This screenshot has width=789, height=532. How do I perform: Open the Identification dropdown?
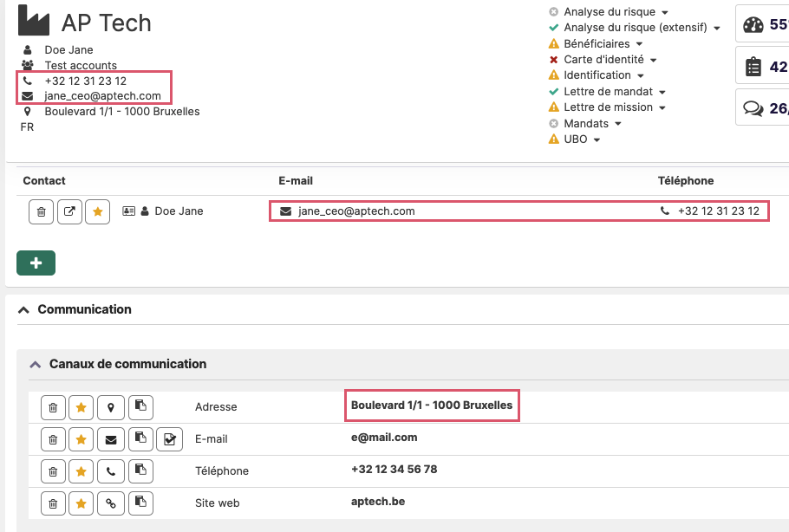click(640, 76)
